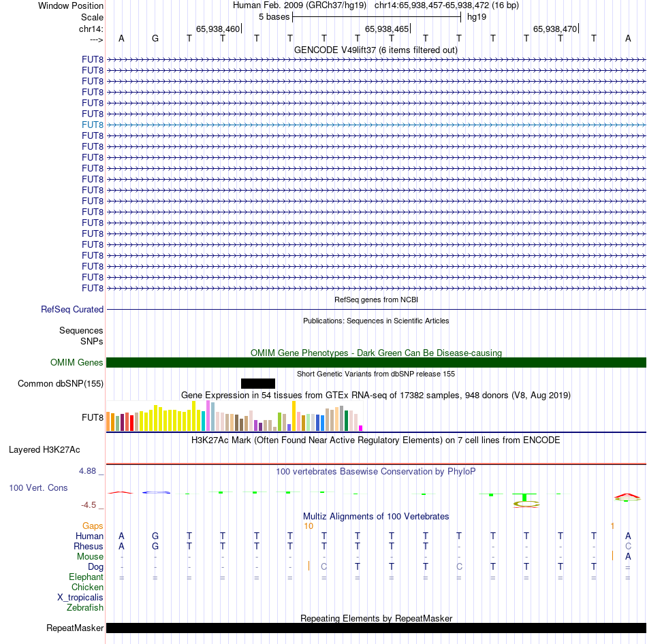Click the Scale label
The image size is (647, 644).
pyautogui.click(x=92, y=17)
